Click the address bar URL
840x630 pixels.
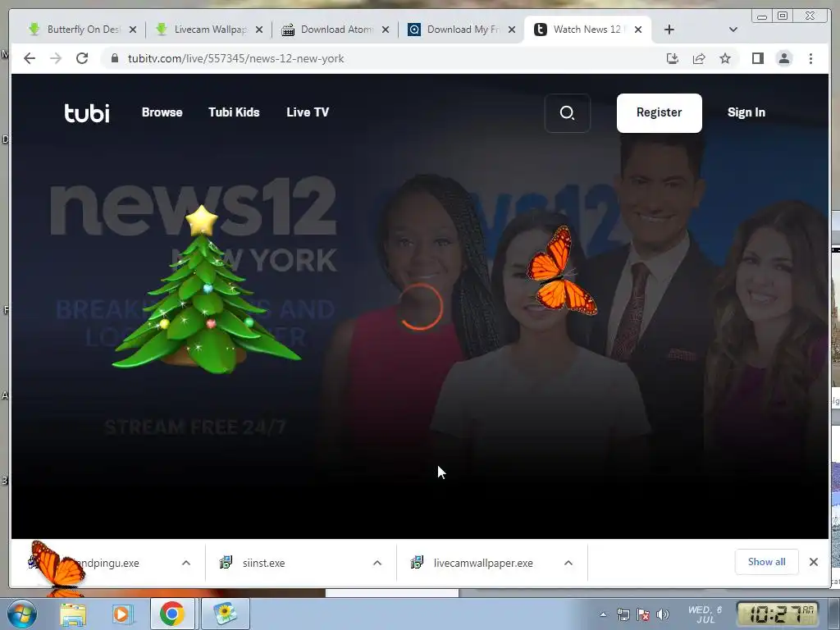coord(235,58)
